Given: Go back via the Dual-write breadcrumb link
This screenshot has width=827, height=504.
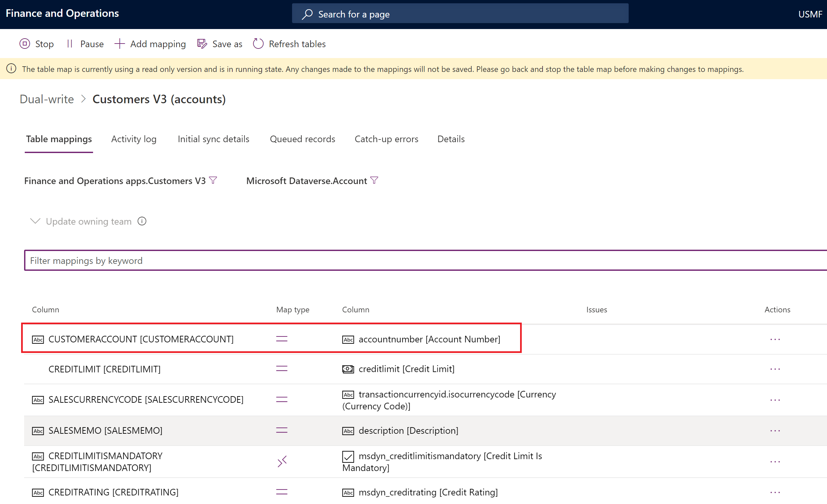Looking at the screenshot, I should 47,99.
